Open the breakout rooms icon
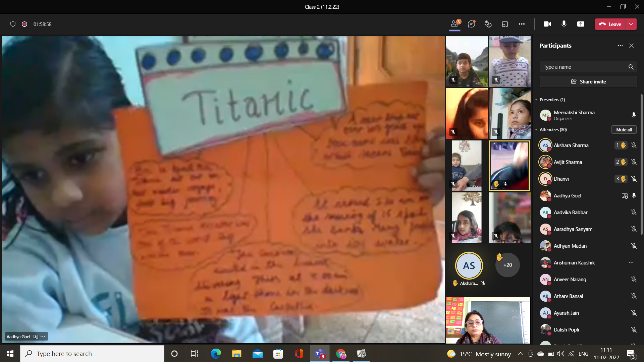 pos(505,24)
